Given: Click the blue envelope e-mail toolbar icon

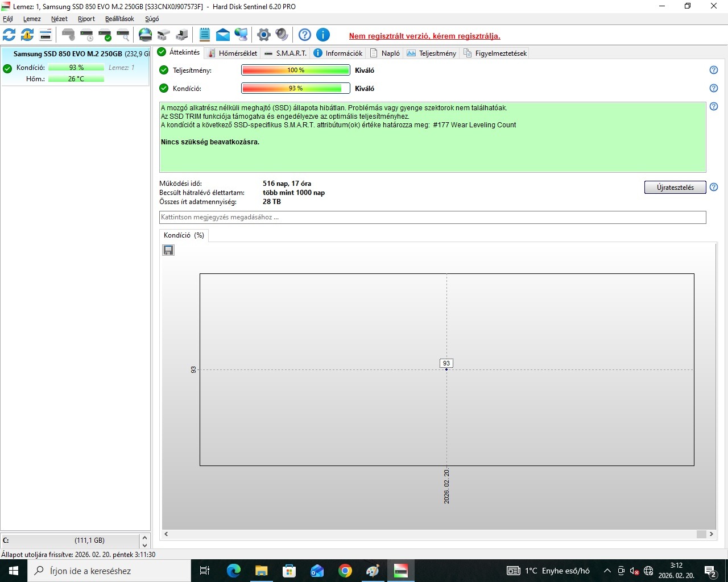Looking at the screenshot, I should (223, 35).
